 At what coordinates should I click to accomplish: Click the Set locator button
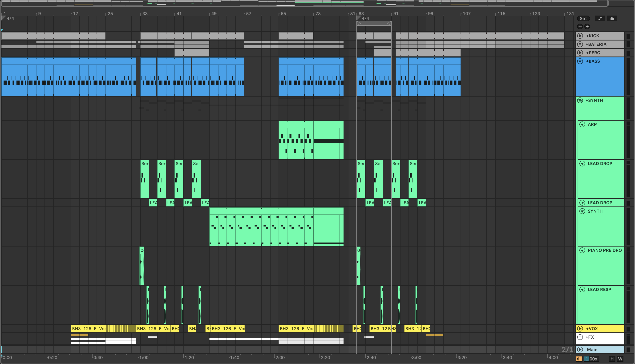(583, 18)
